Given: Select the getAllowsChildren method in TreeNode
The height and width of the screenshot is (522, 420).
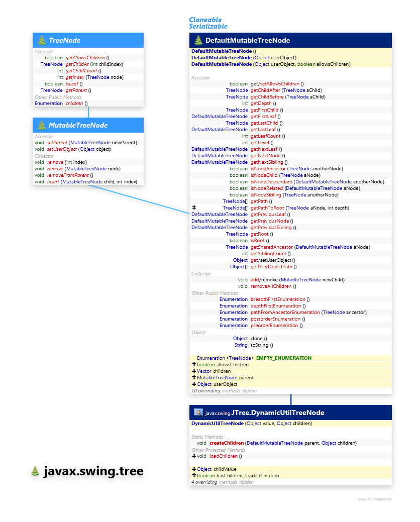Looking at the screenshot, I should coord(85,58).
